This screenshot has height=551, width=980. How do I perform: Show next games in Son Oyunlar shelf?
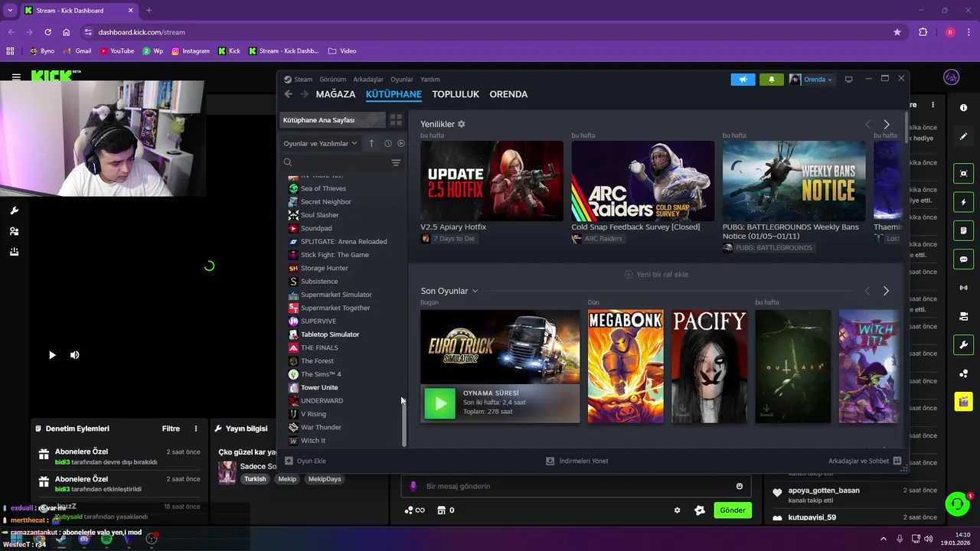coord(887,291)
